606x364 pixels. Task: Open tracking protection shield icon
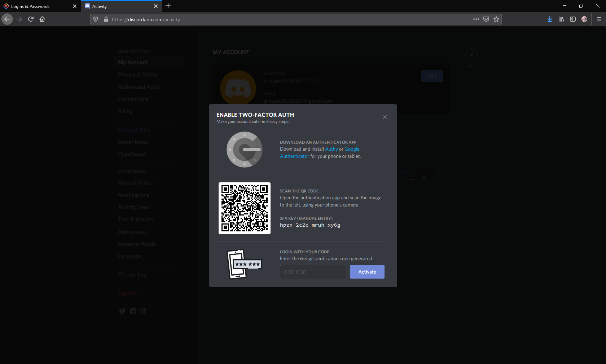(96, 19)
